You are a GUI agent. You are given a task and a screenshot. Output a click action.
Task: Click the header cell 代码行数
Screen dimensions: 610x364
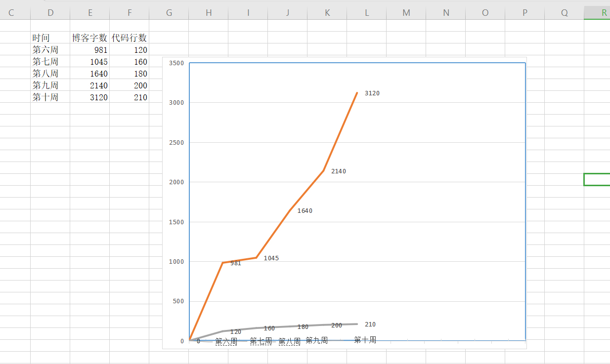click(129, 38)
